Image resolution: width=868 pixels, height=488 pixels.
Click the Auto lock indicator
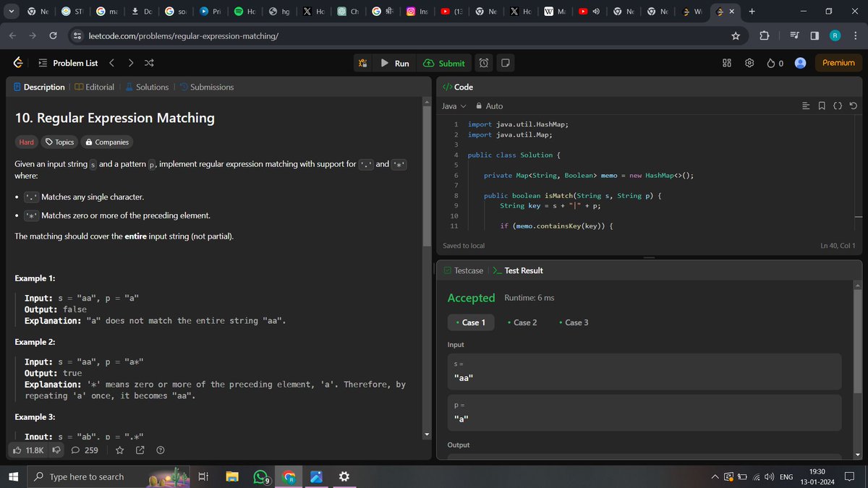click(488, 106)
